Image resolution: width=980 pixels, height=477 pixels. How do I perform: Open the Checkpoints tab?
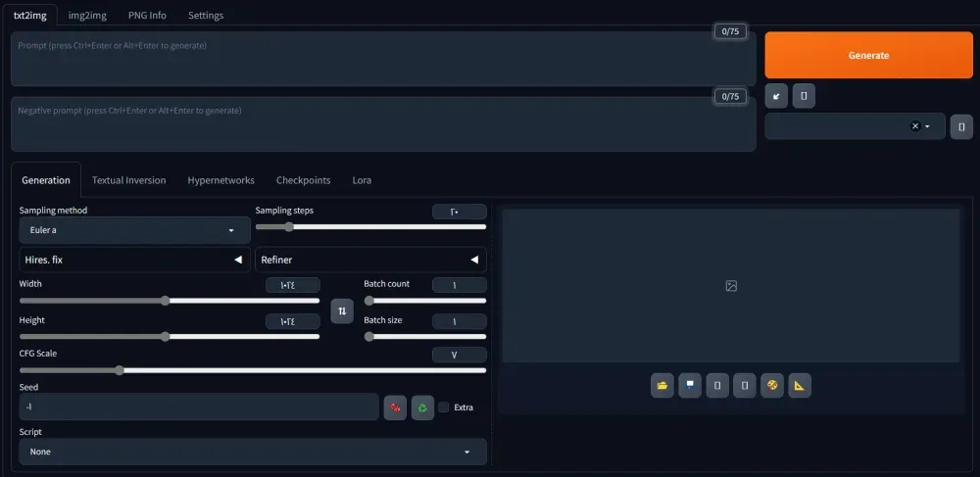tap(303, 180)
